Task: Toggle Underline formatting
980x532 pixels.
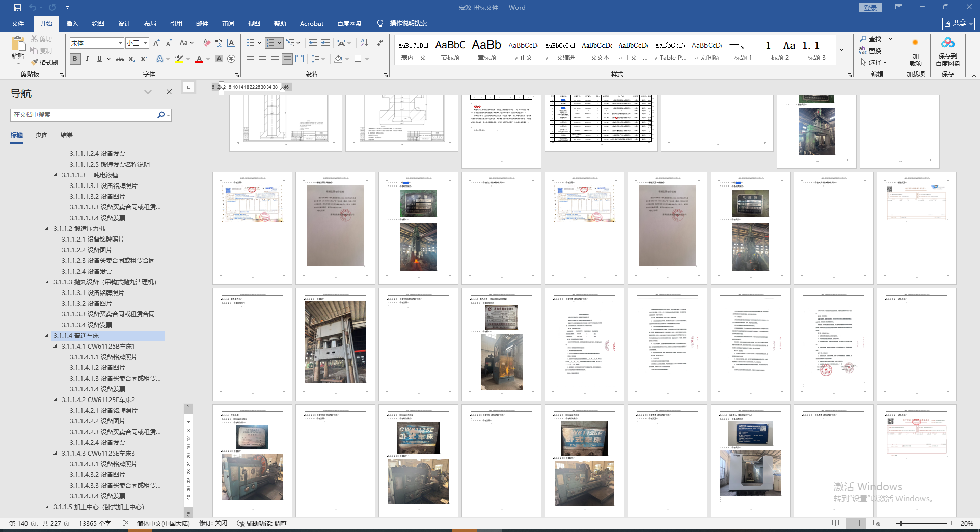Action: pyautogui.click(x=99, y=59)
